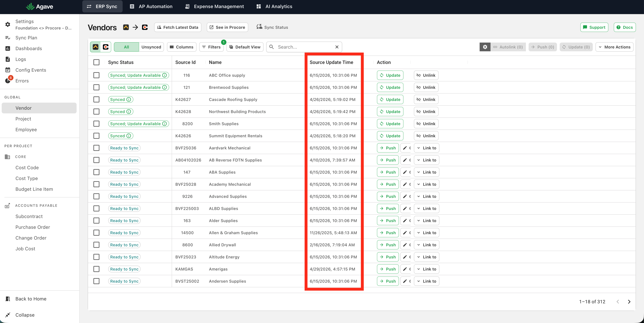Expand Link to for Aardvark Mechanical
Screen dimensions: 644x323
426,148
